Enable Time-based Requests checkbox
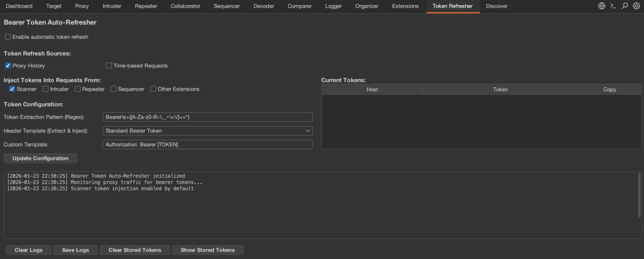Viewport: 644px width, 259px height. (x=109, y=66)
